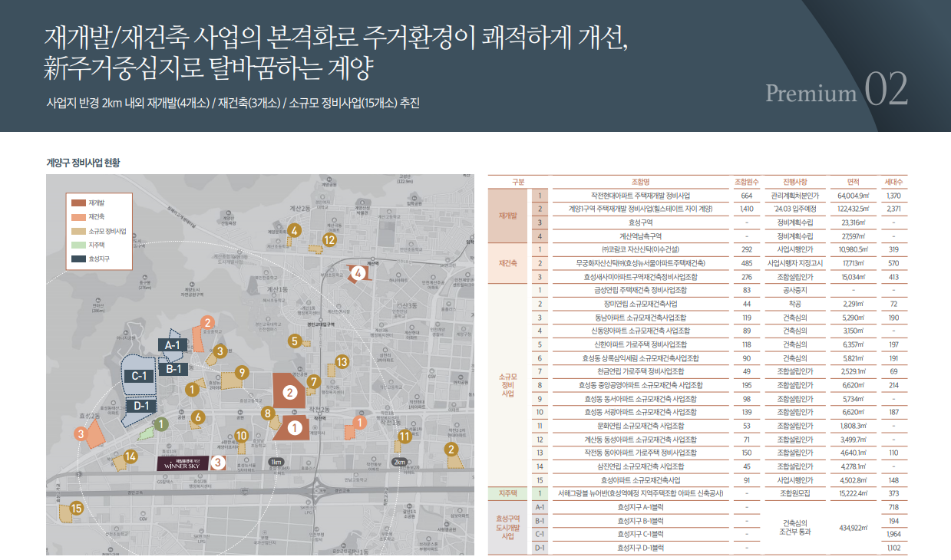Click 효성지구 C-1블럭 in the table
951x560 pixels.
click(640, 534)
